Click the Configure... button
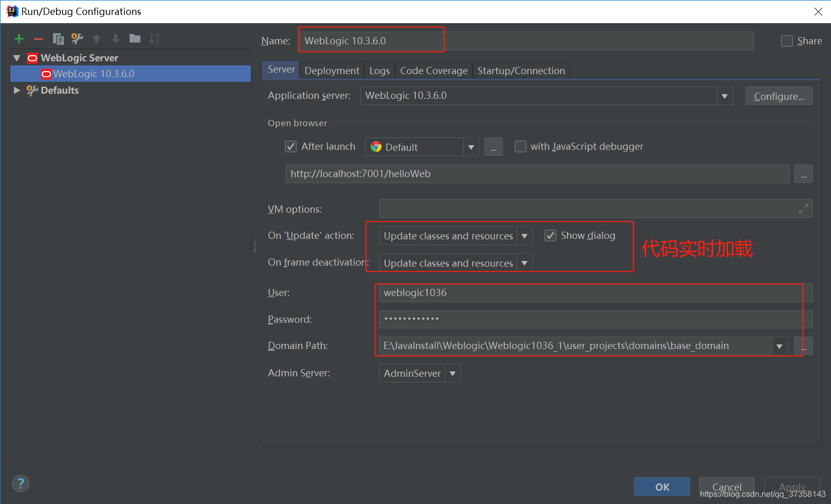This screenshot has width=831, height=504. click(x=779, y=96)
